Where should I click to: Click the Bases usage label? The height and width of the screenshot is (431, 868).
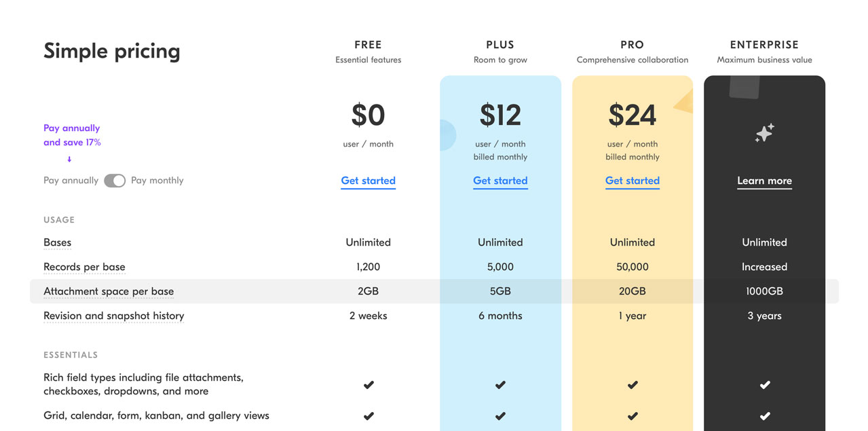click(x=57, y=242)
